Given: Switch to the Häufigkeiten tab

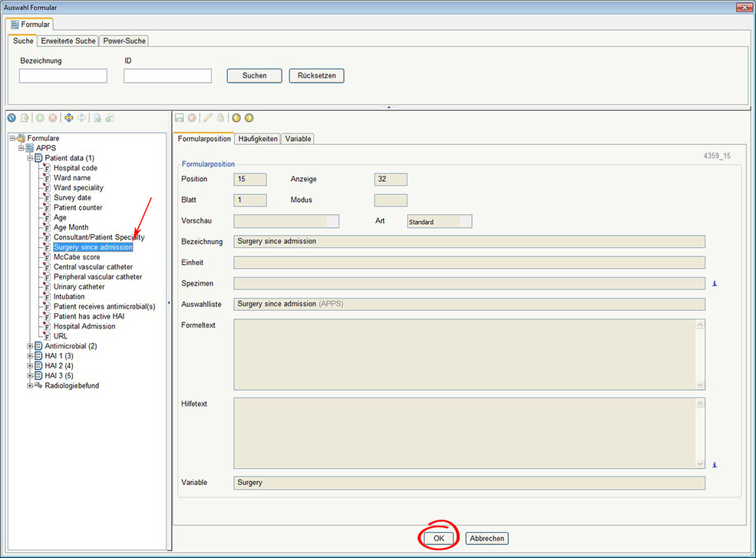Looking at the screenshot, I should (257, 139).
